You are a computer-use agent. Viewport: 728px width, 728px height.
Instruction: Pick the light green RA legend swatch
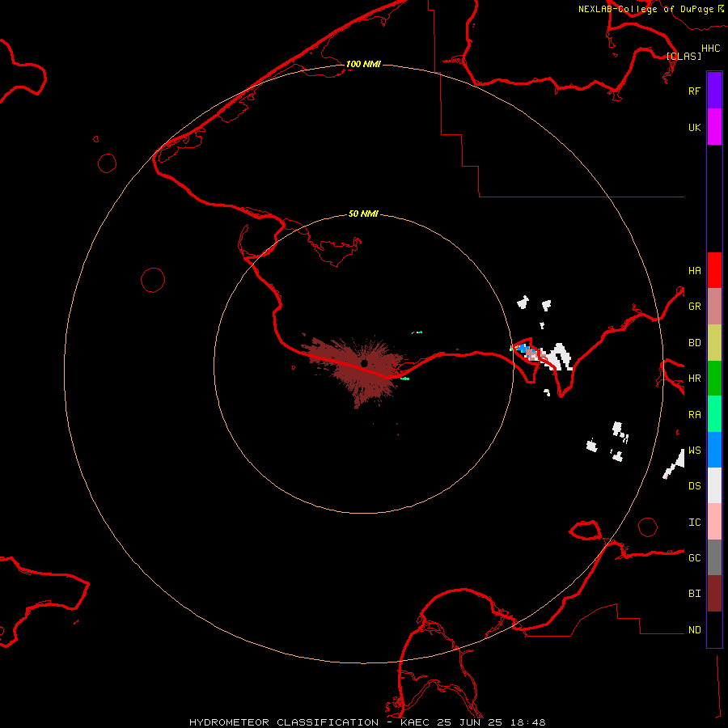[x=714, y=414]
